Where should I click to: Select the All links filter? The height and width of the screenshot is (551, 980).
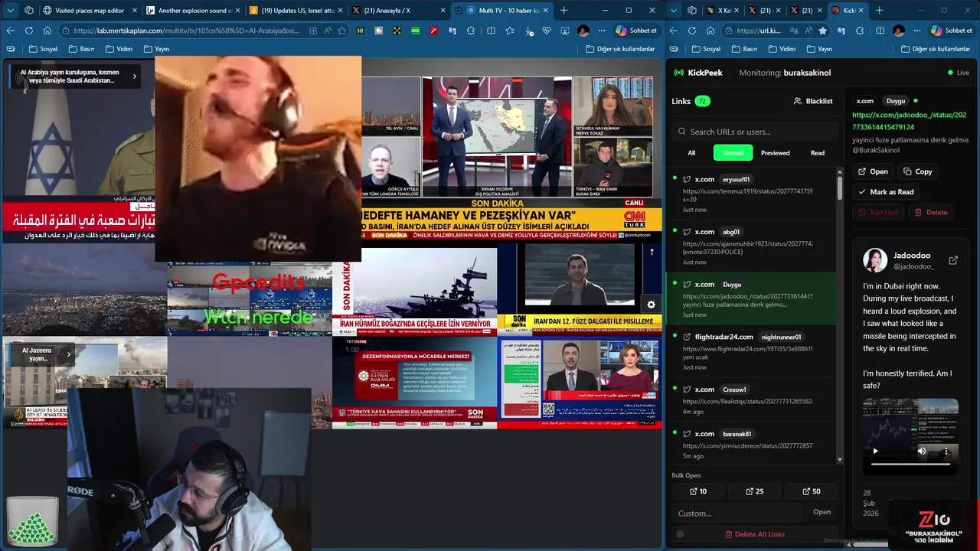[691, 153]
